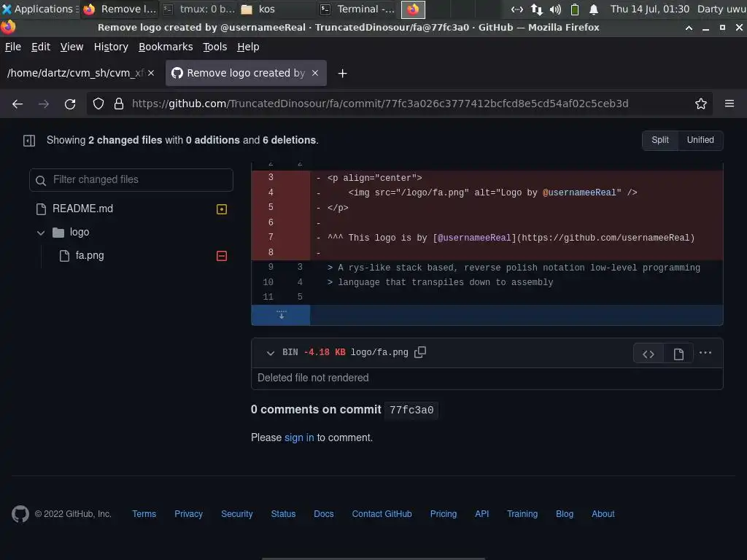The width and height of the screenshot is (747, 560).
Task: Open network connection arrows icon
Action: (x=536, y=9)
